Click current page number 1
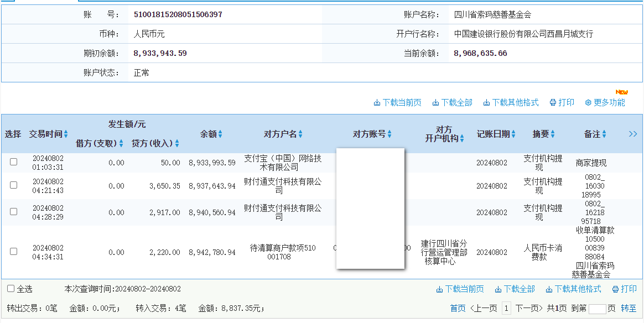644x323 pixels. coord(506,308)
